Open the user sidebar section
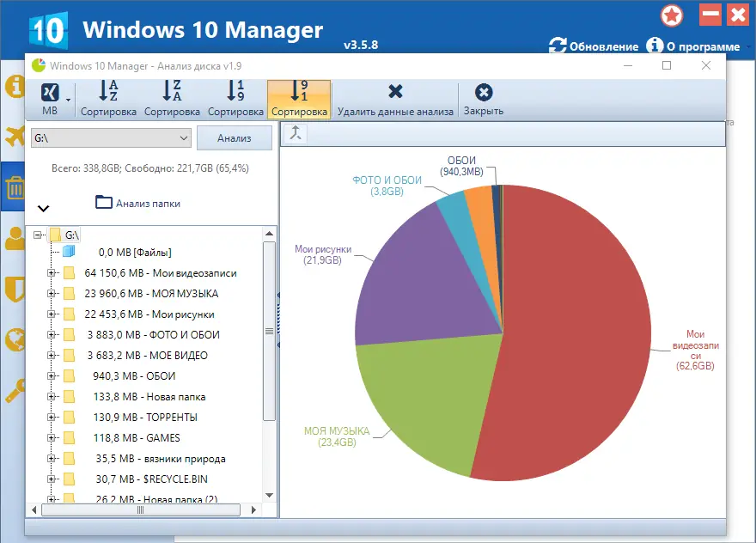This screenshot has height=543, width=756. (x=15, y=238)
